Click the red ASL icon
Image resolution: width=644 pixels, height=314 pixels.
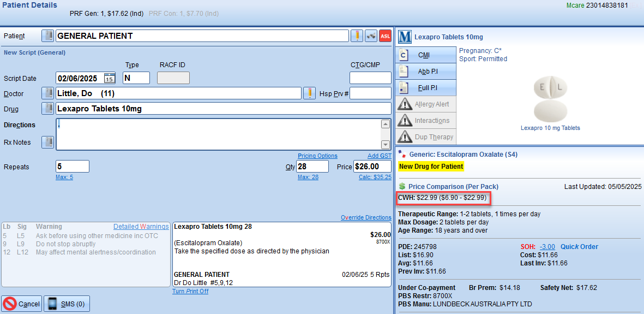[385, 36]
